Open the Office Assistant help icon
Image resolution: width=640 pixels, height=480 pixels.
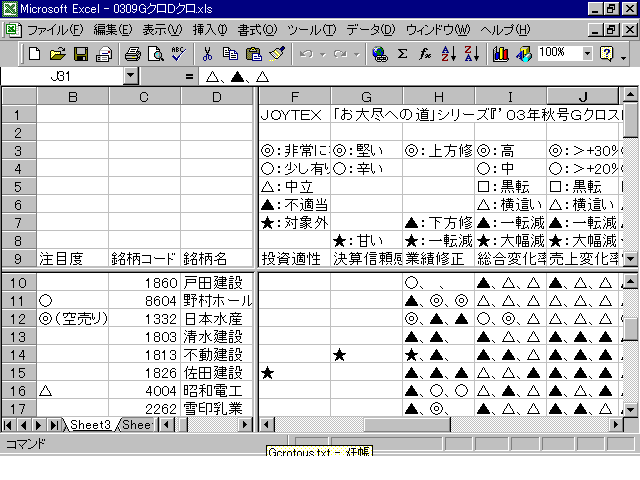pos(607,54)
